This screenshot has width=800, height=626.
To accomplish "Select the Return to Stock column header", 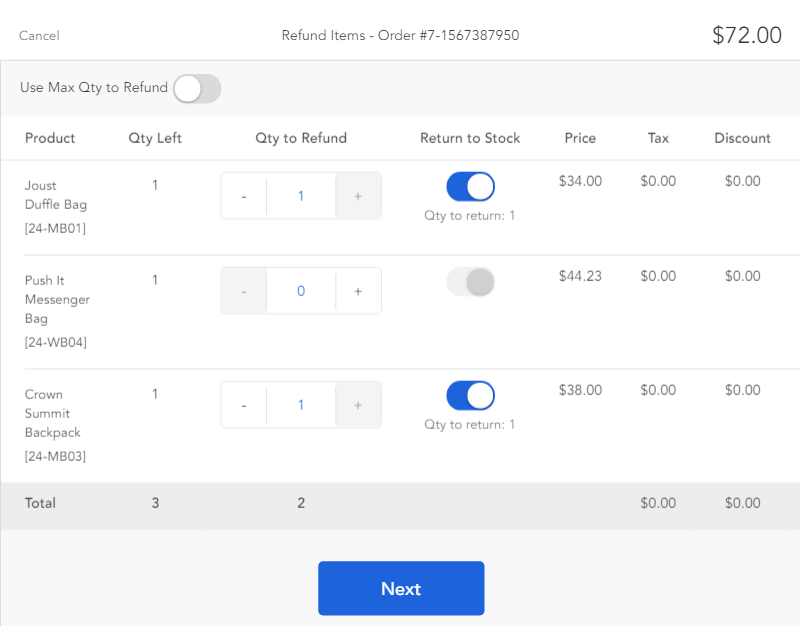I will (x=470, y=138).
